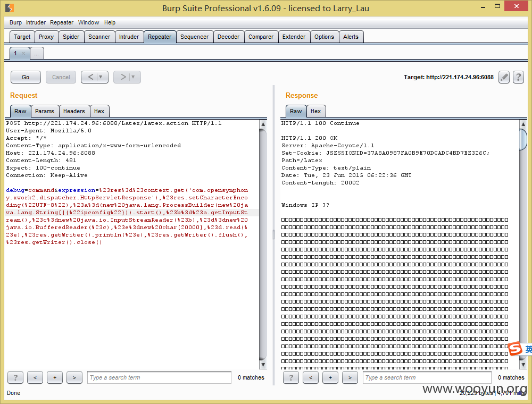Click Response scrollbar down arrow
Viewport: 532px width, 404px height.
(x=523, y=365)
